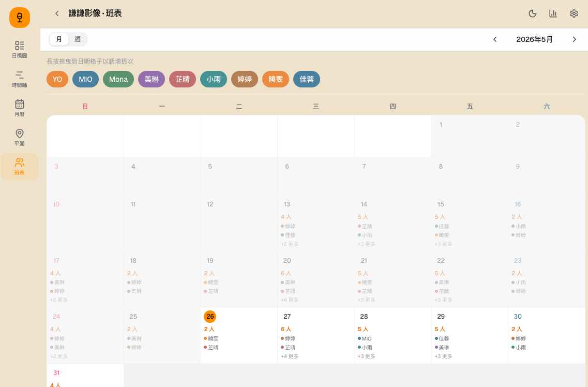Expand +3 更多 on day 28
Viewport: 588px width, 387px height.
[366, 356]
